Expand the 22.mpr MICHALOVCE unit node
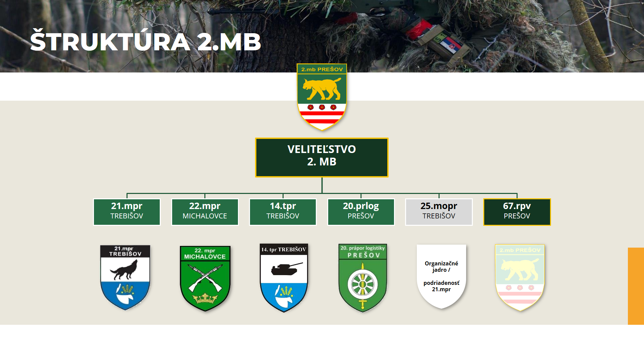Viewport: 644px width, 358px height. [205, 212]
